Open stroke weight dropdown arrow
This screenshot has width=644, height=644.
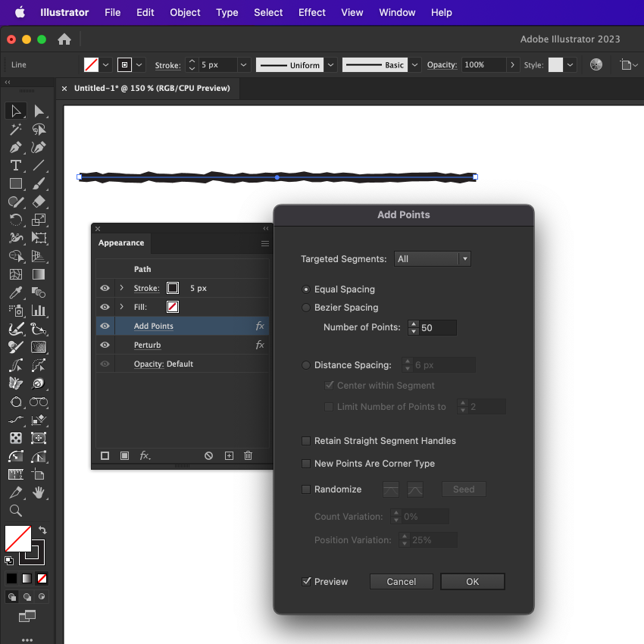point(243,65)
